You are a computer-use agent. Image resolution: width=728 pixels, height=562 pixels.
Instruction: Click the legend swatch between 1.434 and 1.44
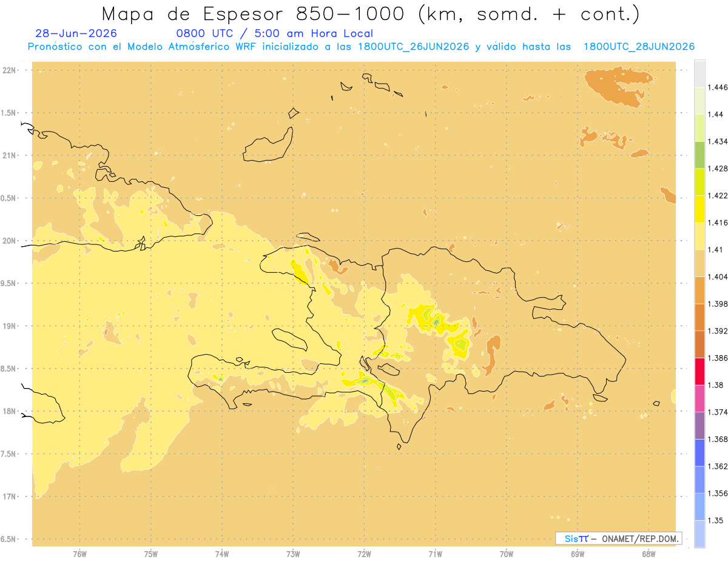[699, 128]
